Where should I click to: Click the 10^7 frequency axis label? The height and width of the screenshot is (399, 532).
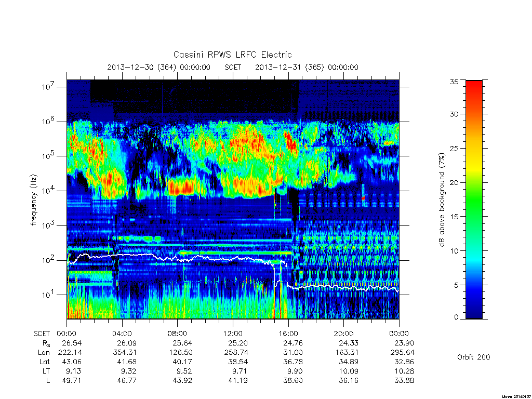(x=49, y=86)
